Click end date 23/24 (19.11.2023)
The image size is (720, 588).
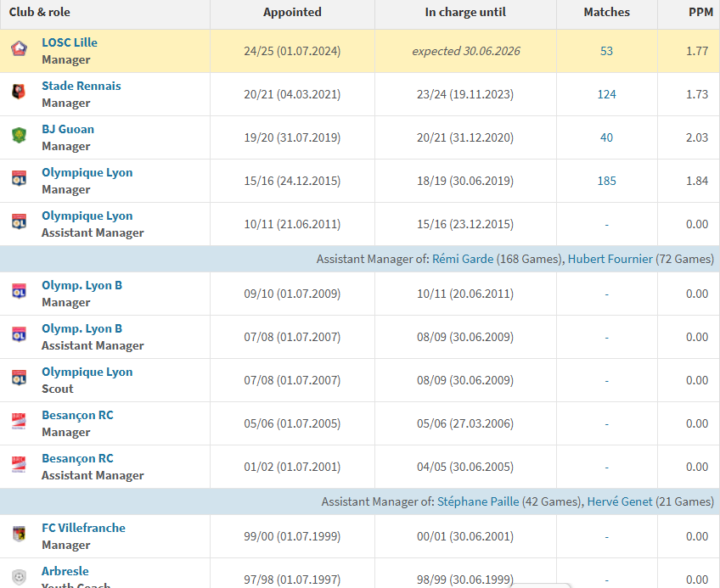click(465, 94)
